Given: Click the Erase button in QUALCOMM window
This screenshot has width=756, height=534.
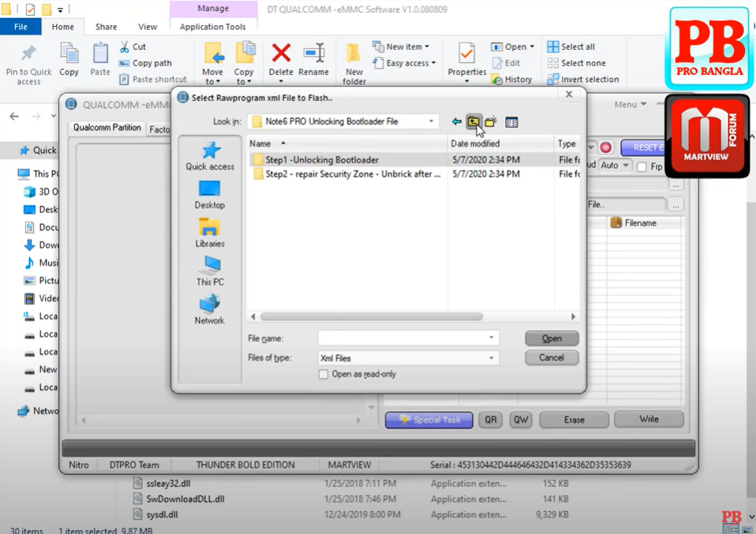Looking at the screenshot, I should (574, 420).
